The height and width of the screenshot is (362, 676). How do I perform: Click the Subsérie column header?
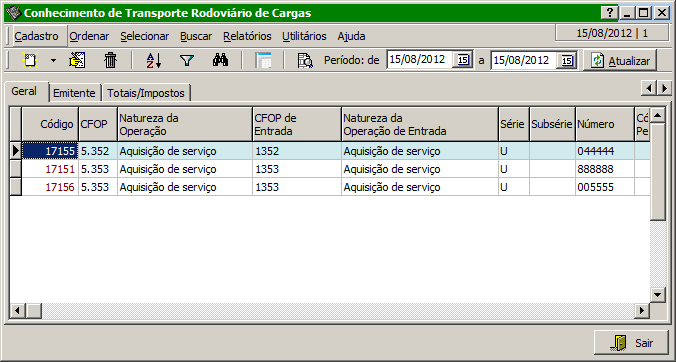[552, 124]
